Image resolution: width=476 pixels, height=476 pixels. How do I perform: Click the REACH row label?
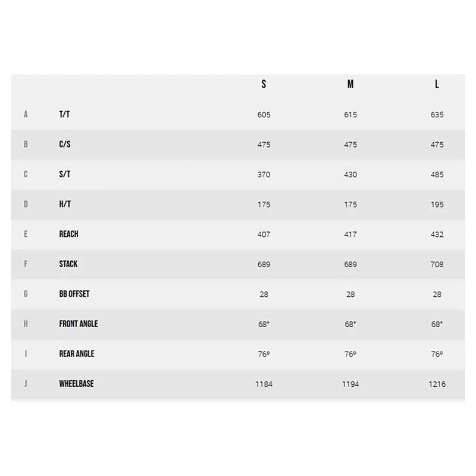tap(68, 234)
